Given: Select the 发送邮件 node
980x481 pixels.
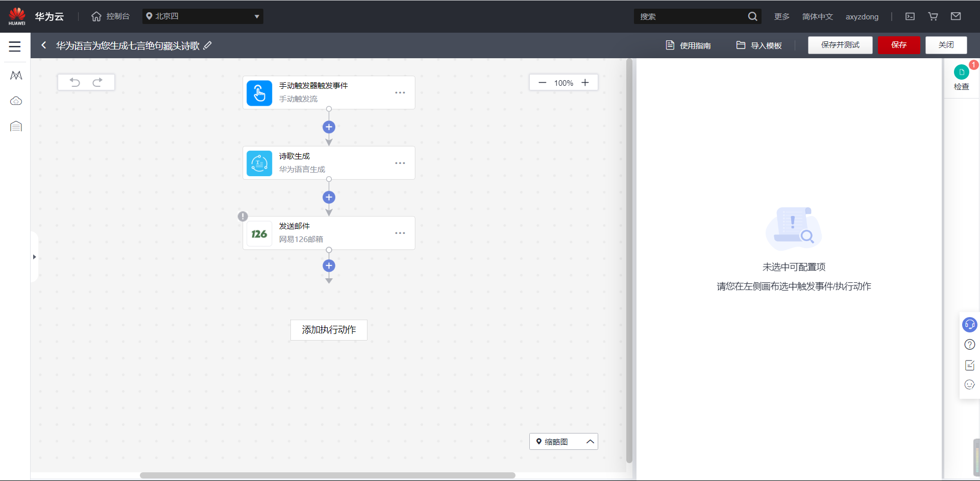Looking at the screenshot, I should pyautogui.click(x=329, y=233).
